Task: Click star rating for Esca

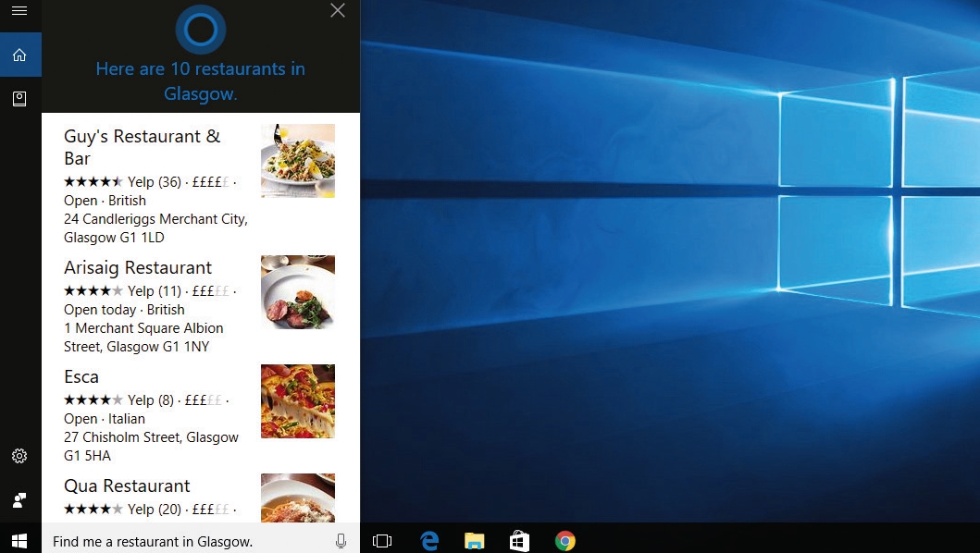Action: 93,399
